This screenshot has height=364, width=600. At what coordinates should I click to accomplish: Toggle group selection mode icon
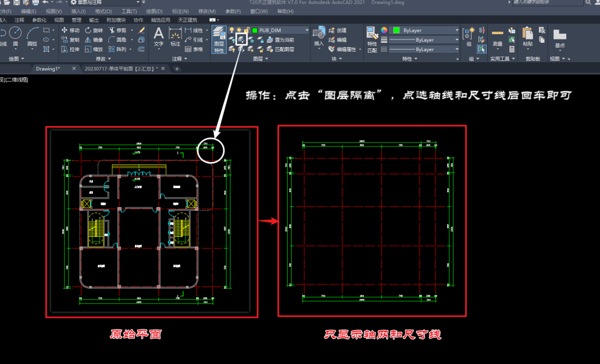point(482,49)
